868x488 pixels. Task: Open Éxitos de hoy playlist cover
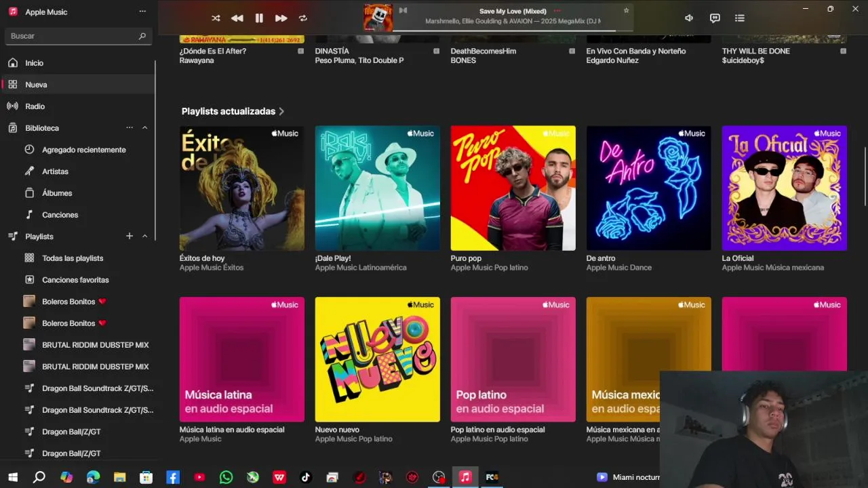click(x=242, y=188)
